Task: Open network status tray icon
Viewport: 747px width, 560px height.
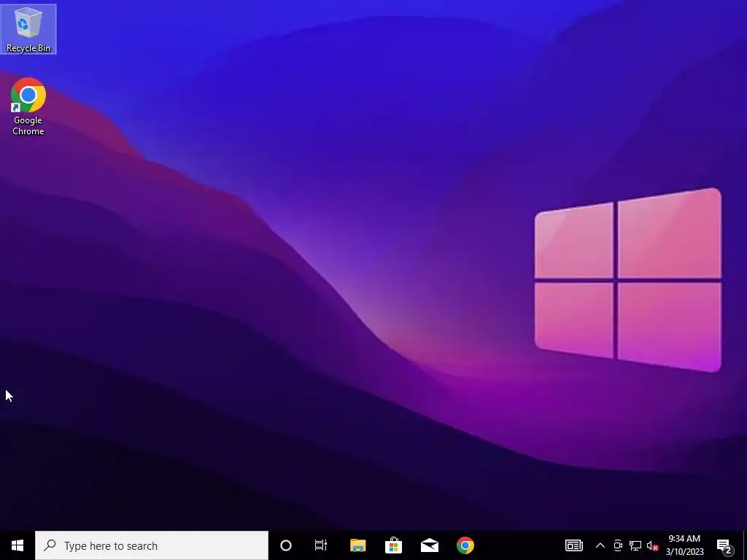Action: click(635, 545)
